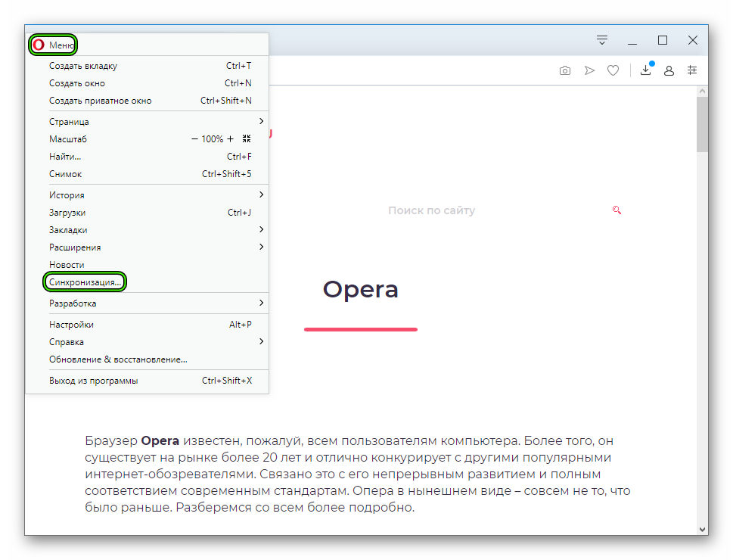Click the scrollbar up arrow
This screenshot has width=733, height=560.
(702, 92)
